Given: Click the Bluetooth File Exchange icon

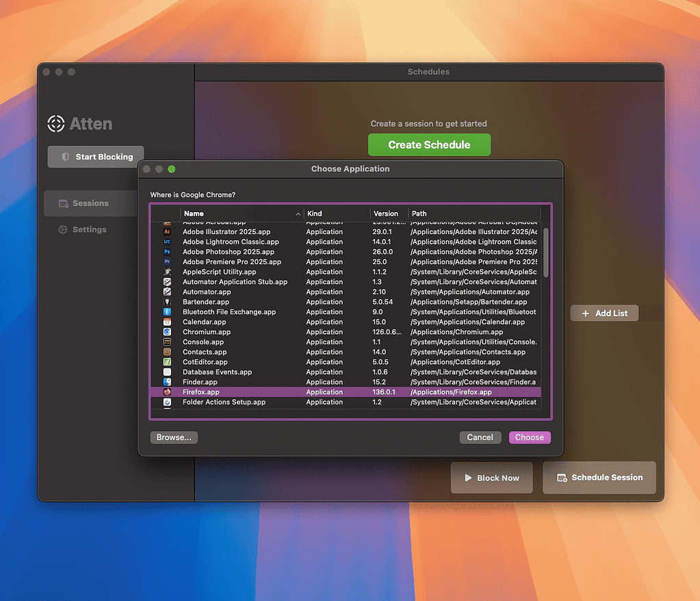Looking at the screenshot, I should pos(167,312).
